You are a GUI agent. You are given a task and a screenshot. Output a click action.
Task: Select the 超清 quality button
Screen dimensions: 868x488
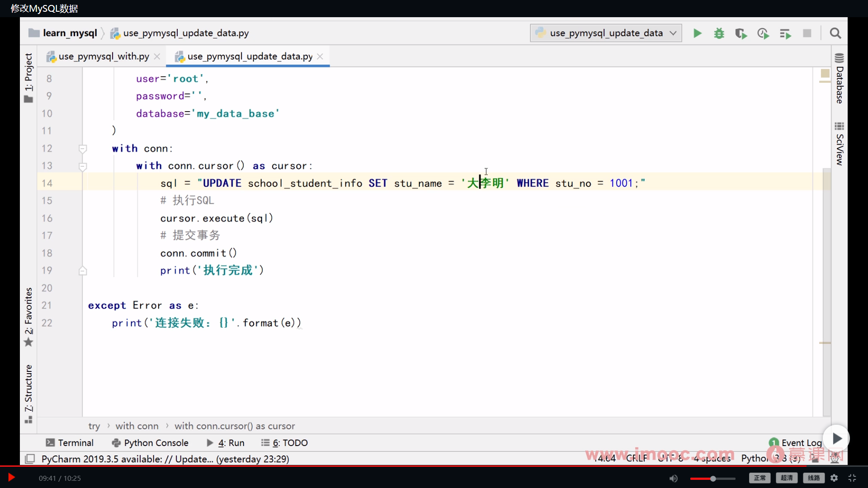pyautogui.click(x=787, y=478)
